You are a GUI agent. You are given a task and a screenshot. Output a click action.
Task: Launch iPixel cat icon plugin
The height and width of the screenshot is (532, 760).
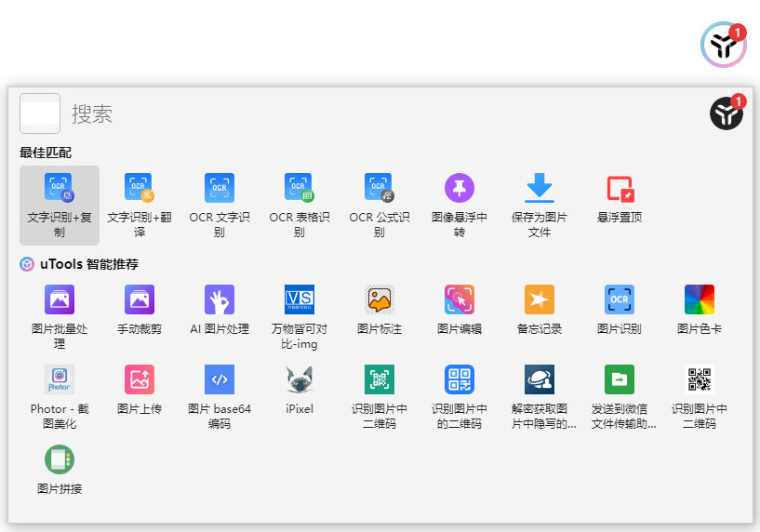click(x=300, y=380)
